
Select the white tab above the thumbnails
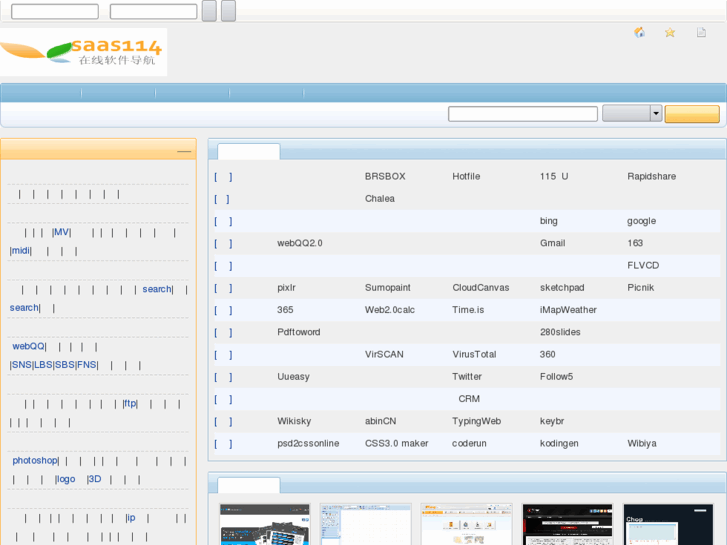pyautogui.click(x=249, y=485)
